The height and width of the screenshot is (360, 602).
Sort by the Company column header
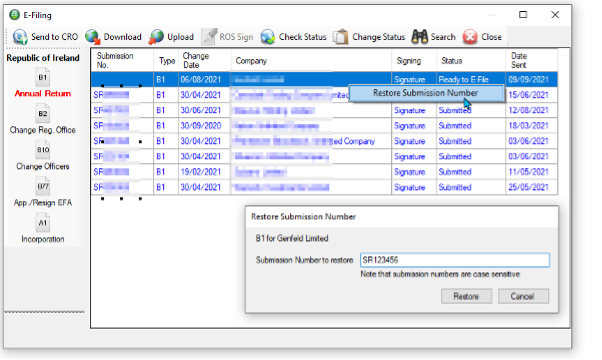point(311,60)
